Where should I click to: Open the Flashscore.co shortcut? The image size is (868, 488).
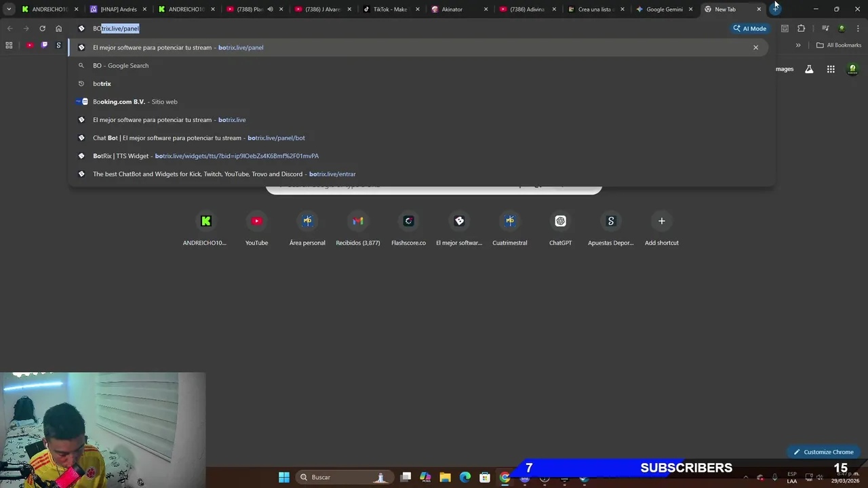pos(408,229)
